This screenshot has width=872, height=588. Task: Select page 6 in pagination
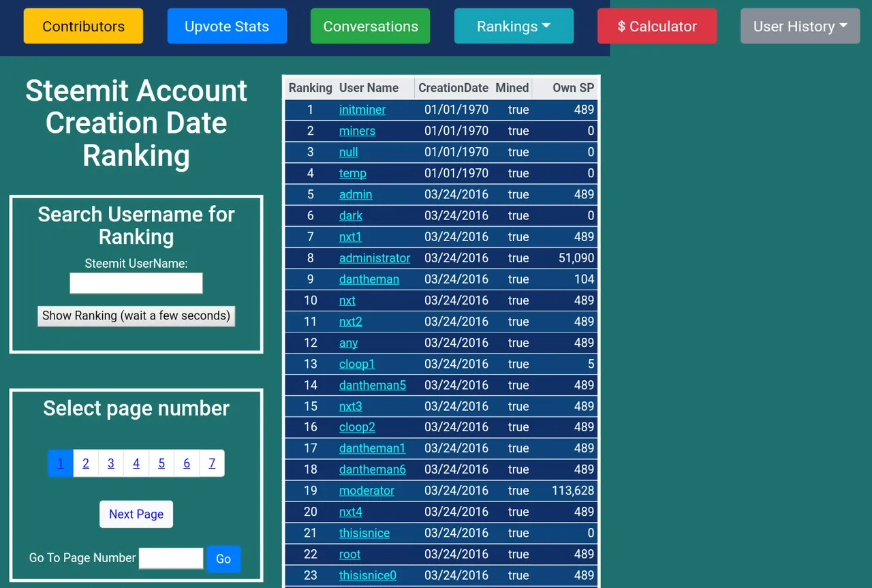coord(187,463)
